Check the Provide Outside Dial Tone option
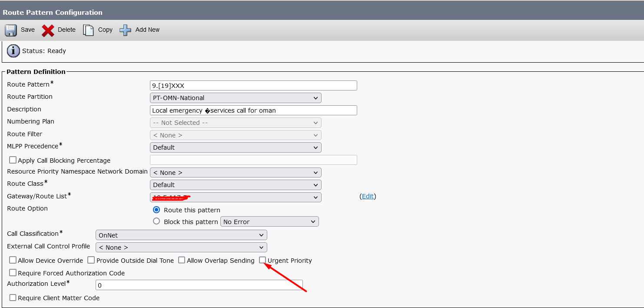 point(91,260)
